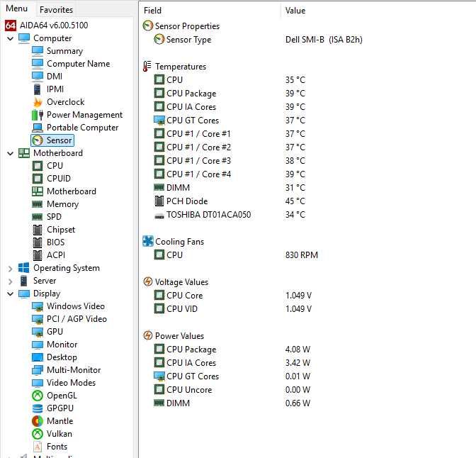Image resolution: width=476 pixels, height=458 pixels.
Task: Select the CPU item under Motherboard
Action: coord(55,166)
